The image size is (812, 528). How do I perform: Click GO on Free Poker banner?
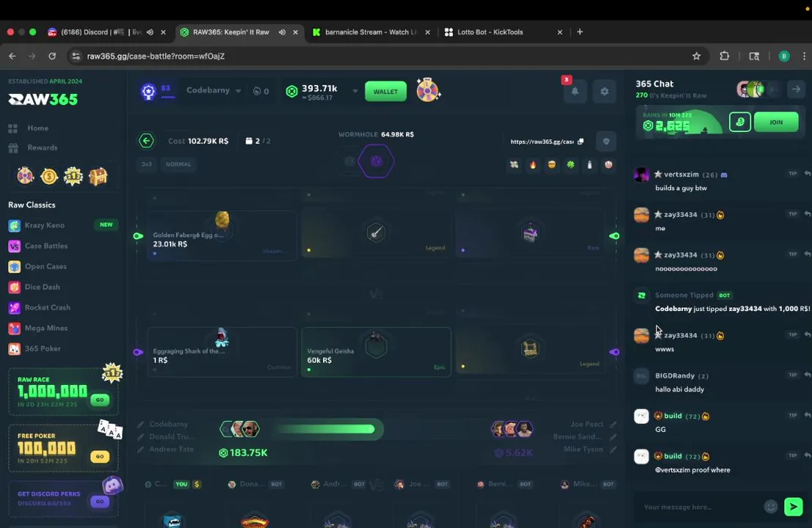pyautogui.click(x=100, y=456)
